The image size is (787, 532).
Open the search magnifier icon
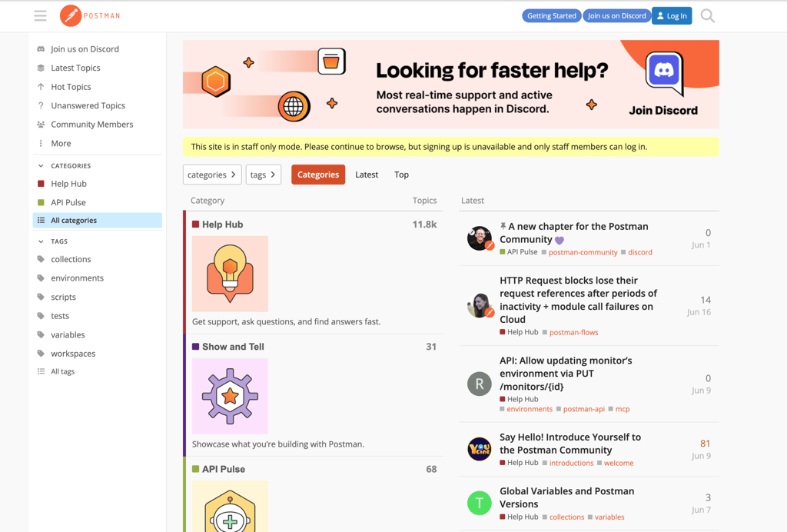point(707,16)
